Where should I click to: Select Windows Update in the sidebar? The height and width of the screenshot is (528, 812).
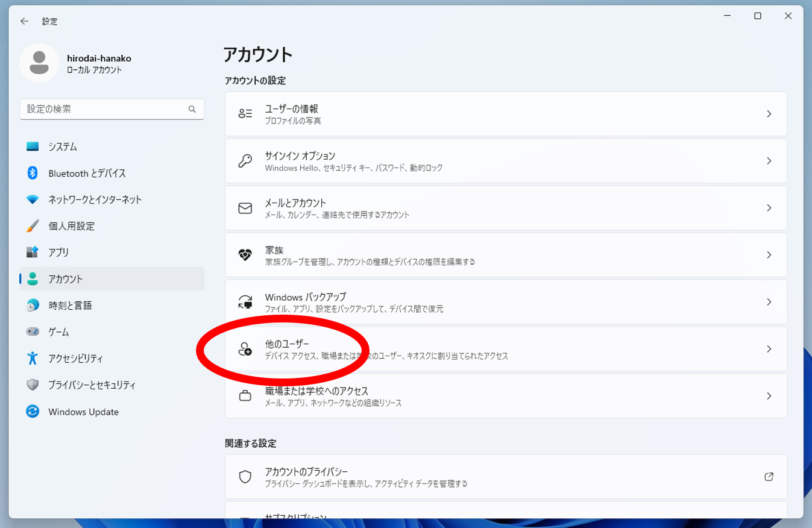pyautogui.click(x=112, y=412)
